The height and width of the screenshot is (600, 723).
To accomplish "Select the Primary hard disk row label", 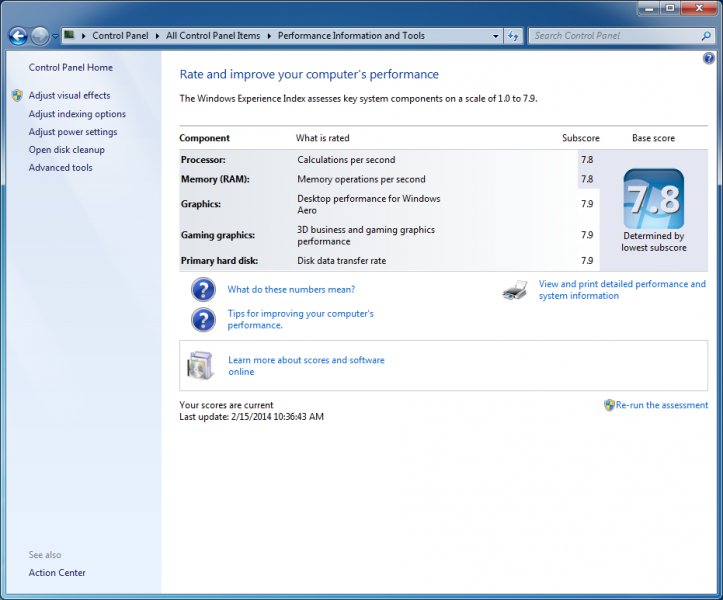I will 219,261.
